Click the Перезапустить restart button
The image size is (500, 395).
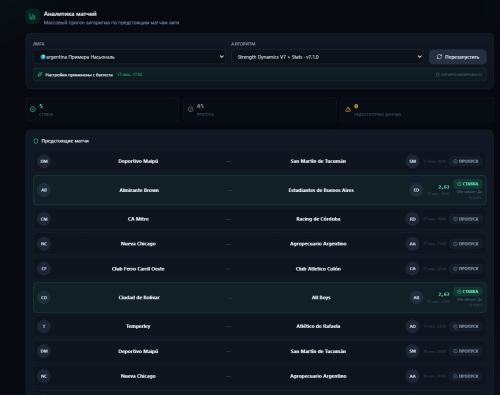[x=458, y=57]
